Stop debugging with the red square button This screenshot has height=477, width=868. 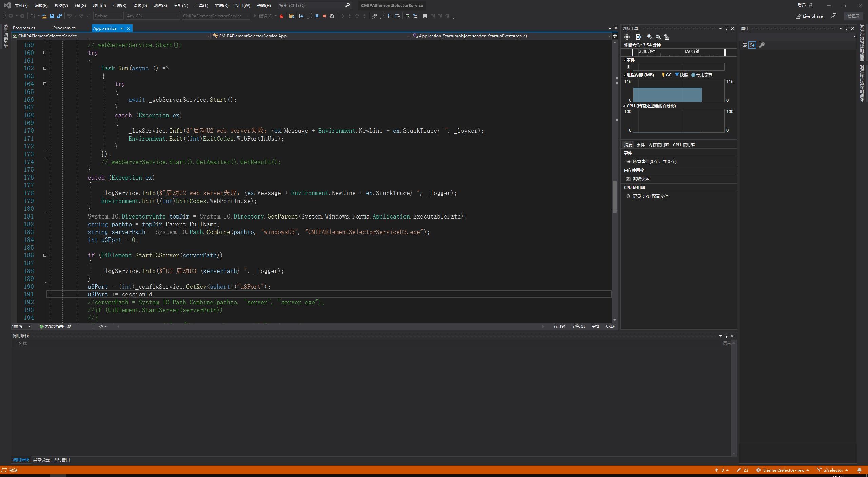(x=324, y=16)
